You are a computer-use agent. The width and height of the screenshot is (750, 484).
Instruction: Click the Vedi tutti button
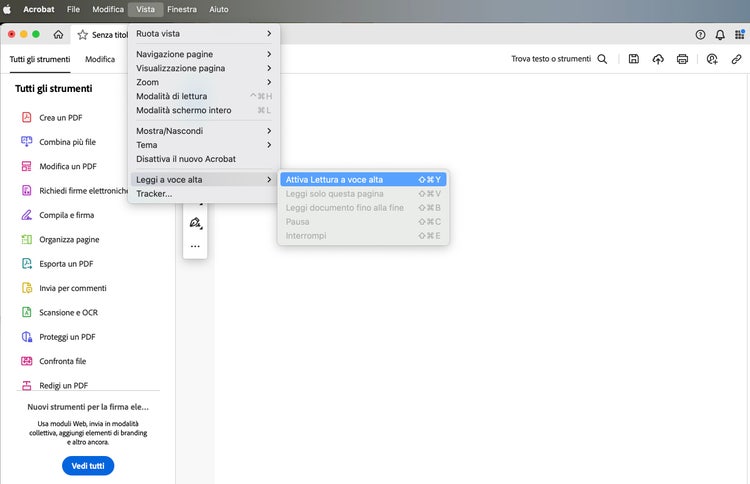pyautogui.click(x=88, y=466)
